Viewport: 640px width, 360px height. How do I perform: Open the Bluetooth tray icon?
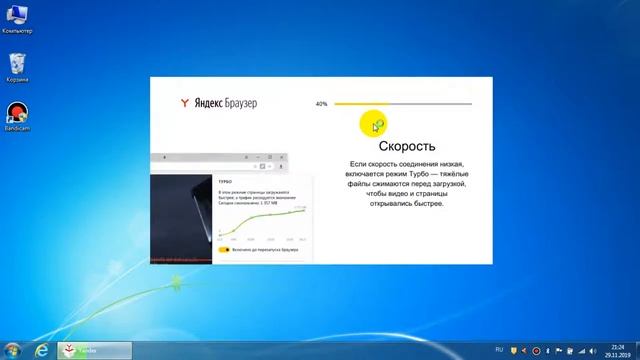click(548, 351)
